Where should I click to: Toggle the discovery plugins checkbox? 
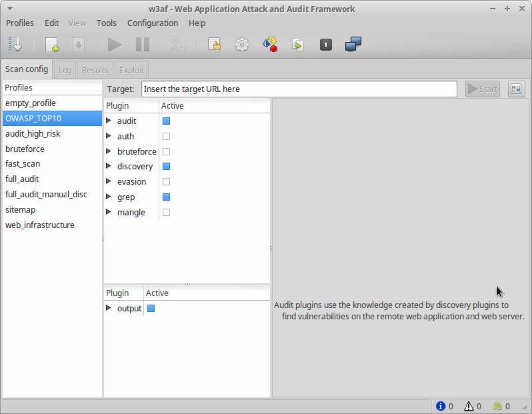[x=166, y=166]
